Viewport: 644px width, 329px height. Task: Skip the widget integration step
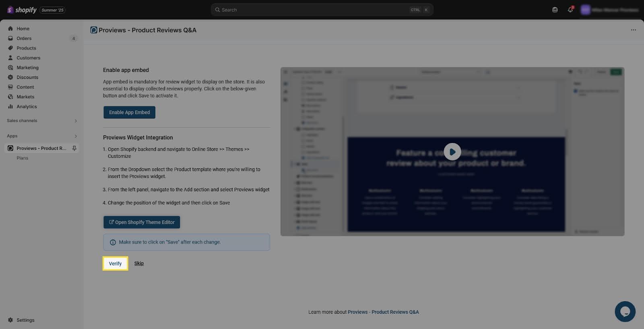pyautogui.click(x=139, y=263)
